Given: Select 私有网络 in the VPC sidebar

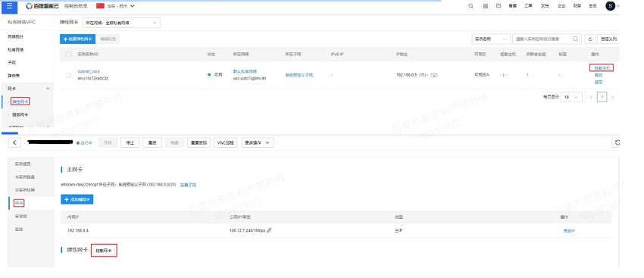Looking at the screenshot, I should pos(16,50).
